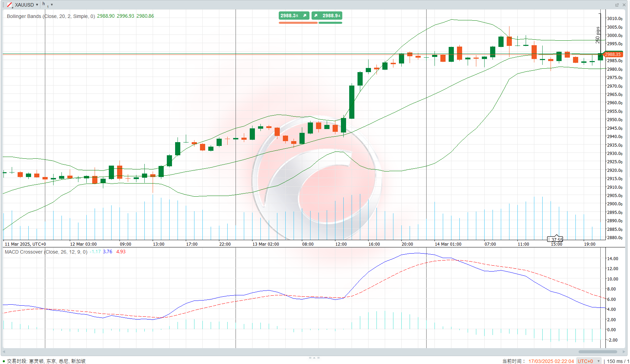
Task: Click the green sentiment bar under buy
Action: (x=330, y=23)
